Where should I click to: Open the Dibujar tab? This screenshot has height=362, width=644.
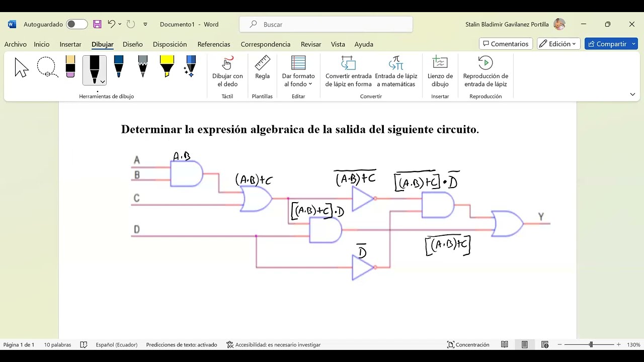[x=103, y=44]
